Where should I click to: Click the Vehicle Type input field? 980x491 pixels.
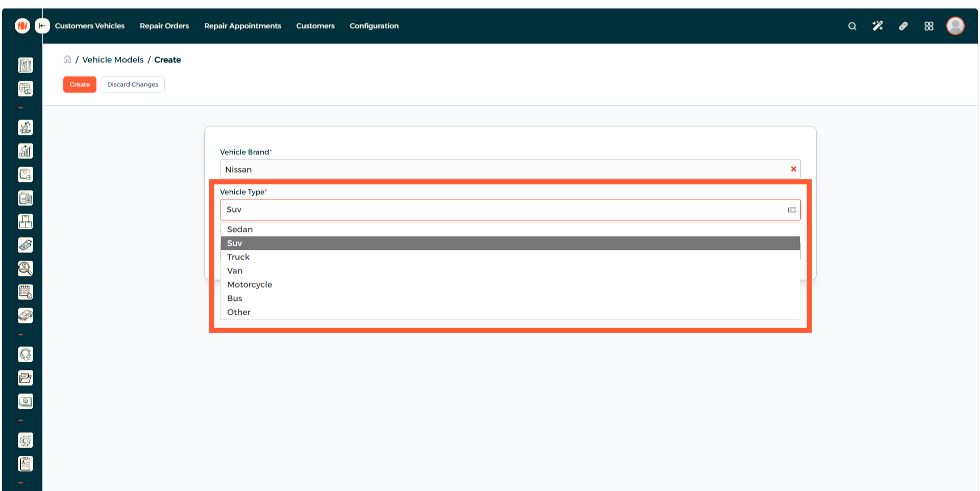tap(505, 210)
